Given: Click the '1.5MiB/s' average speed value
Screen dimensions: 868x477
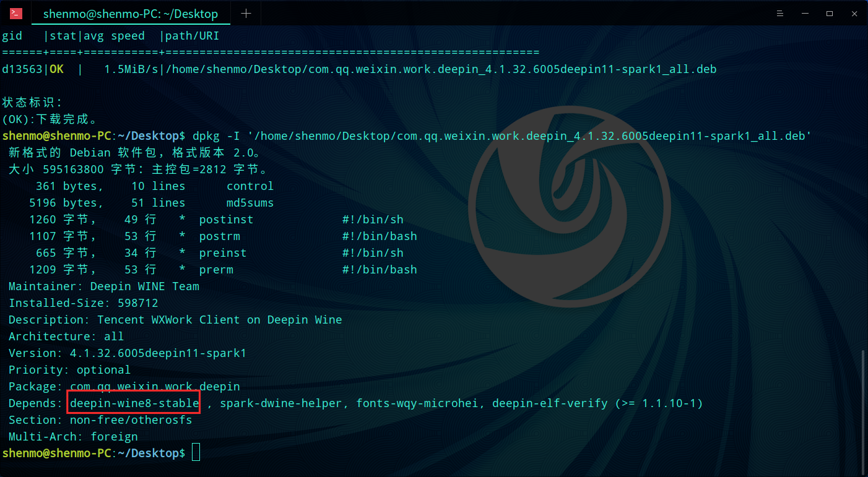Looking at the screenshot, I should [x=131, y=69].
